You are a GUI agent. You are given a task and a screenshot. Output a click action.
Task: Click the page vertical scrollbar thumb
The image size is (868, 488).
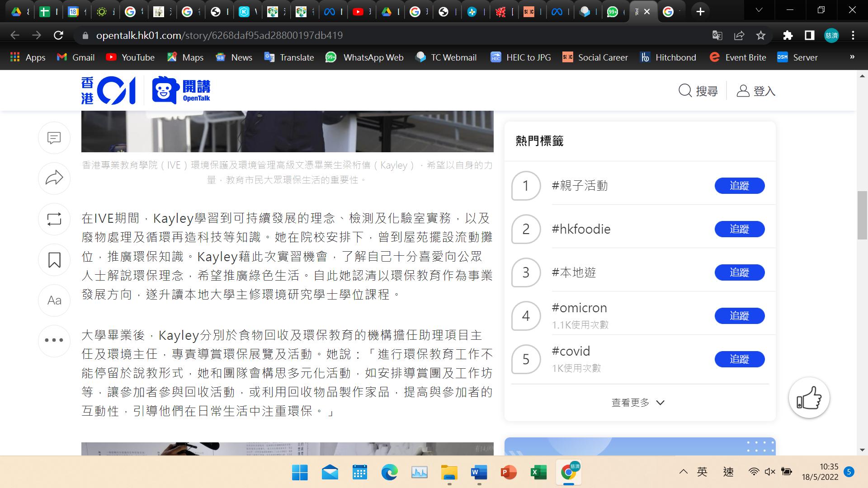tap(862, 215)
